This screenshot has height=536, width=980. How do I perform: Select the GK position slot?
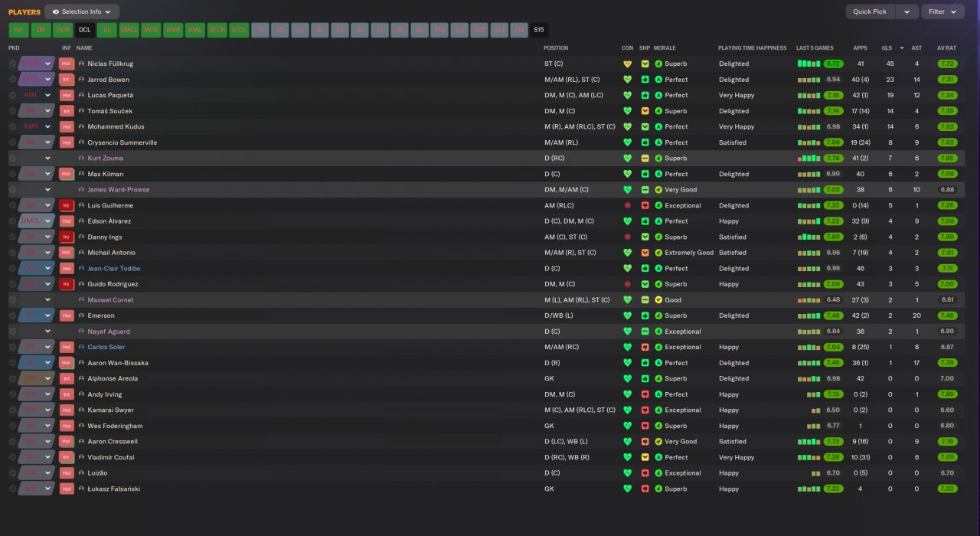pyautogui.click(x=18, y=31)
